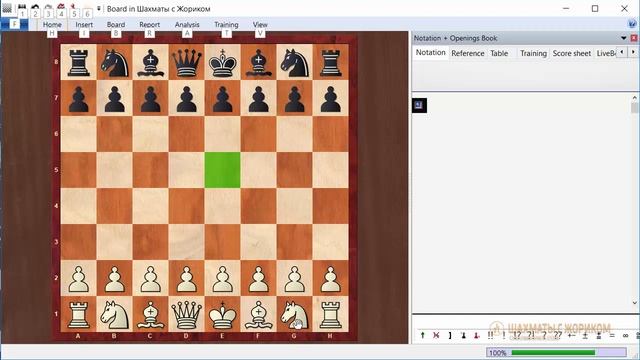The image size is (640, 360).
Task: Switch to the Score sheet tab
Action: click(x=572, y=53)
